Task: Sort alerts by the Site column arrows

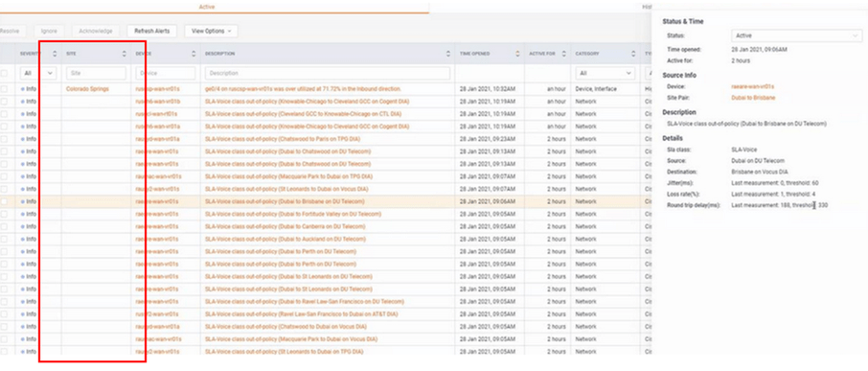Action: pos(124,54)
